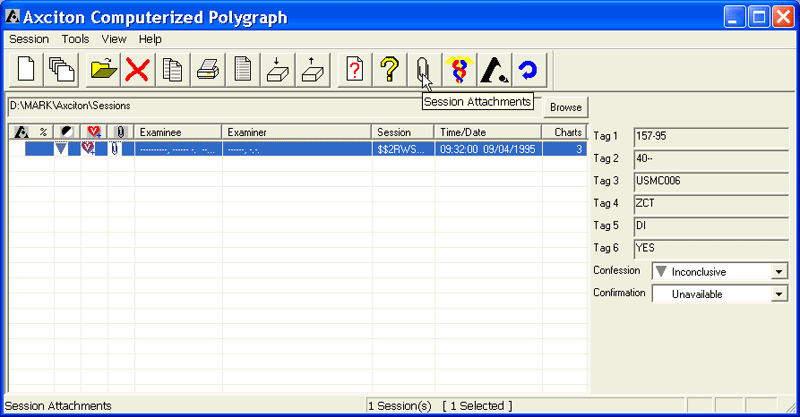Minimize the Axciton Computerized Polygraph window

734,17
